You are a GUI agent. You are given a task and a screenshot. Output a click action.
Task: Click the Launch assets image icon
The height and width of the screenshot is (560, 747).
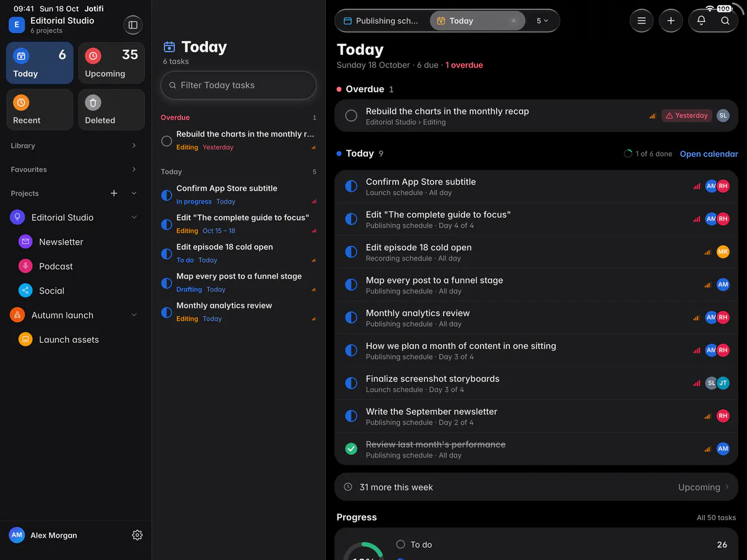click(26, 339)
